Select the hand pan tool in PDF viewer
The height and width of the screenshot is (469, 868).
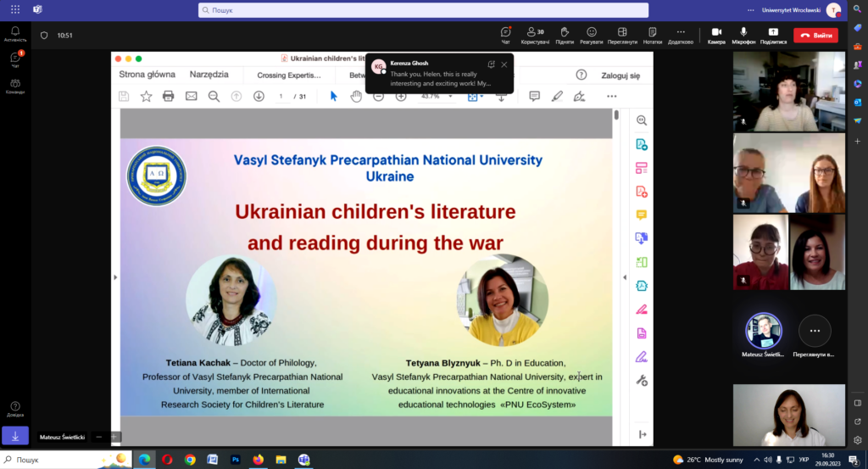[356, 97]
